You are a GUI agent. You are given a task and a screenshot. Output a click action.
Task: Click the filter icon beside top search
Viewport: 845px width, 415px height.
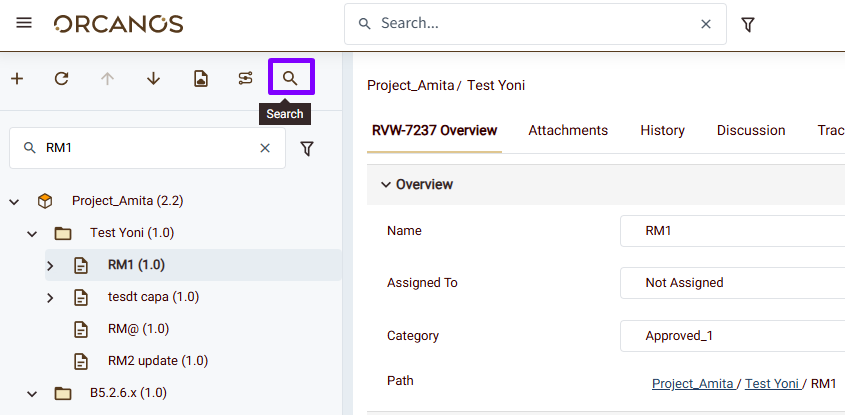tap(747, 24)
